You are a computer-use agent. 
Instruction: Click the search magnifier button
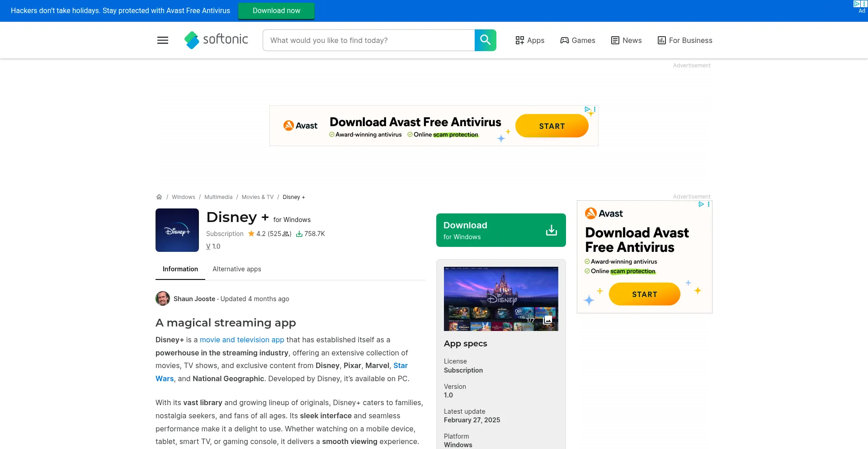tap(485, 40)
